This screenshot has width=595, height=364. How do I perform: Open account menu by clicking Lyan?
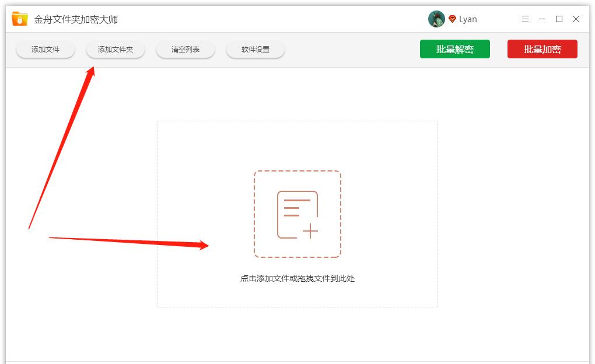point(468,19)
